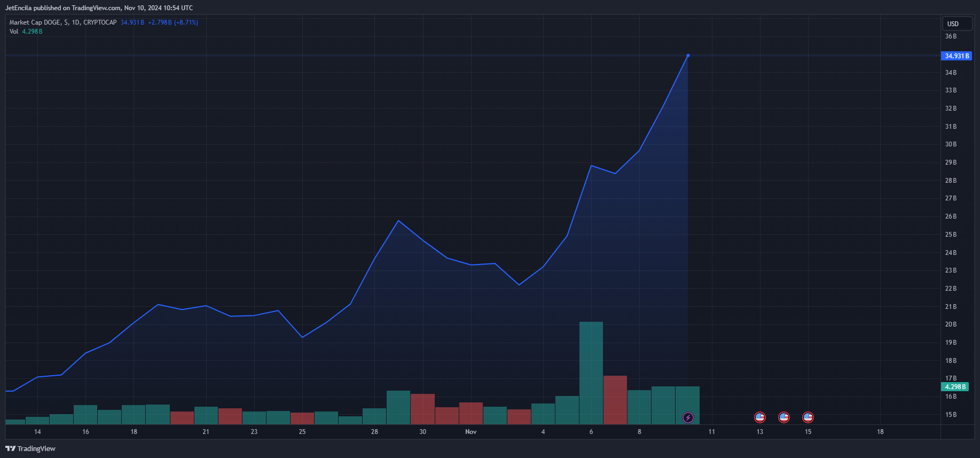Click the "24 B" price axis label

coord(951,253)
